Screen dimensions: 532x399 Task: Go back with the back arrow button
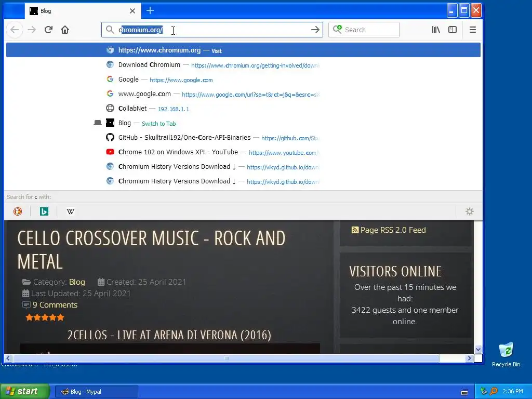tap(14, 30)
